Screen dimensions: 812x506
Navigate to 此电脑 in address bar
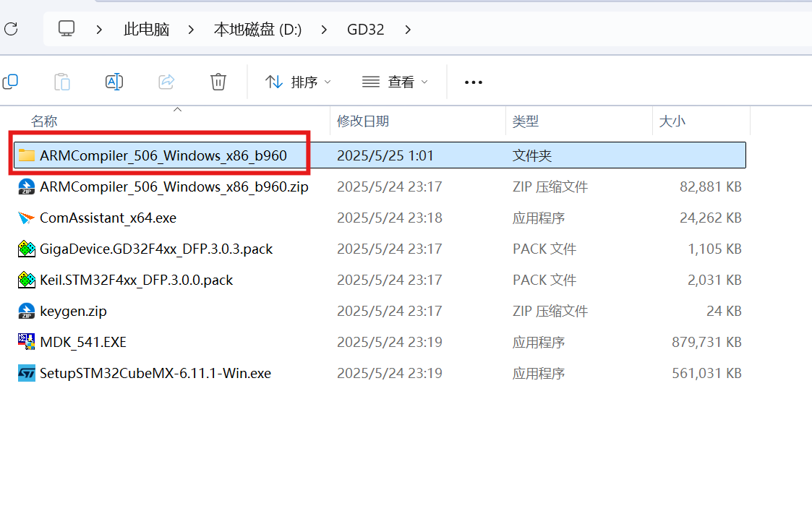[147, 30]
